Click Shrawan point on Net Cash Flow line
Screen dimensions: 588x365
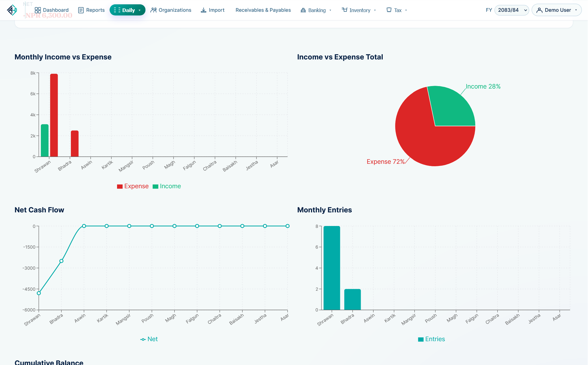[39, 293]
